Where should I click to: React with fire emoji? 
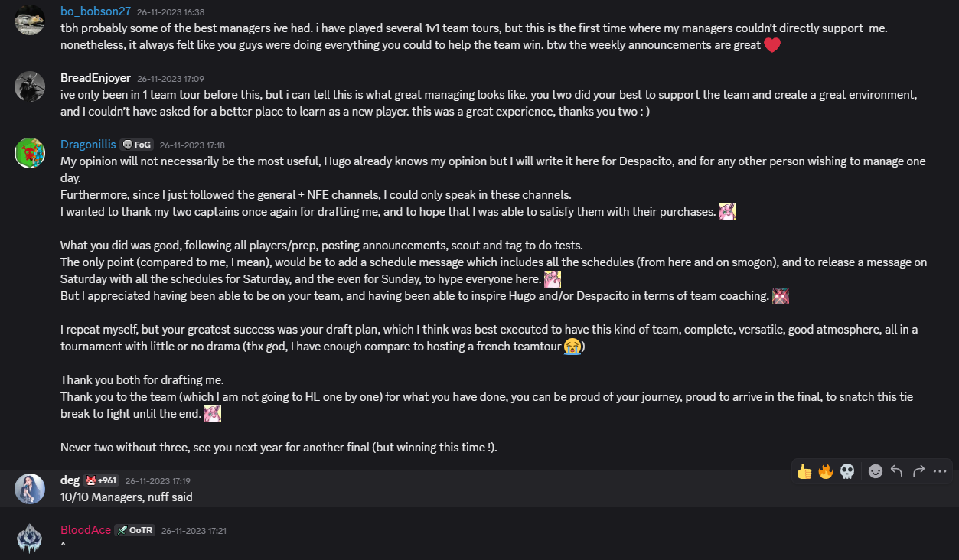[826, 471]
